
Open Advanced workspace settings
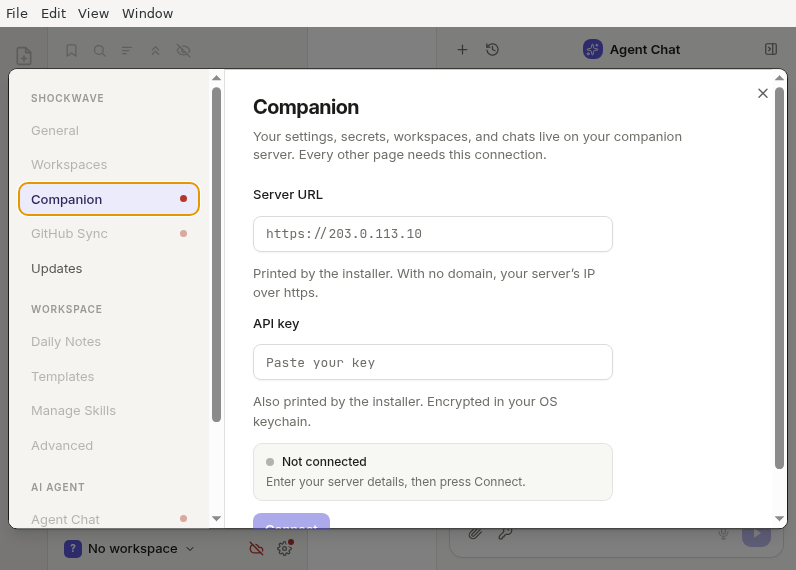109,445
